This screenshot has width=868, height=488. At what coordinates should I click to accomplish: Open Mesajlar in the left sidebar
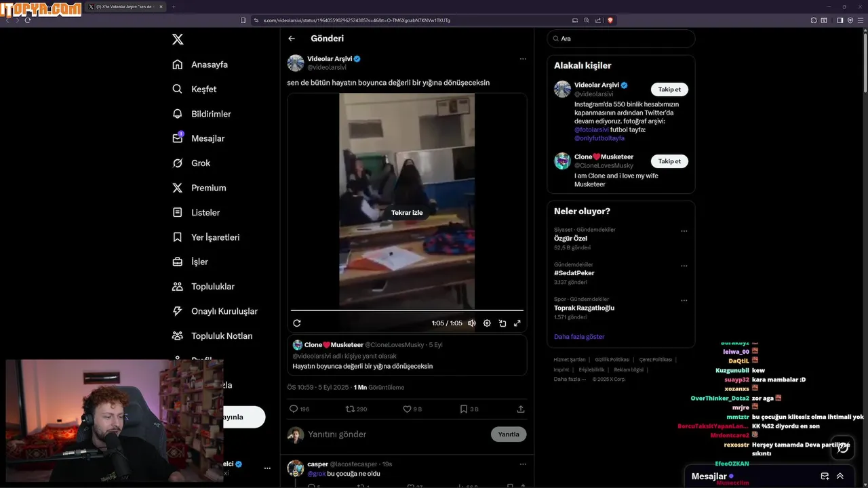pyautogui.click(x=199, y=138)
